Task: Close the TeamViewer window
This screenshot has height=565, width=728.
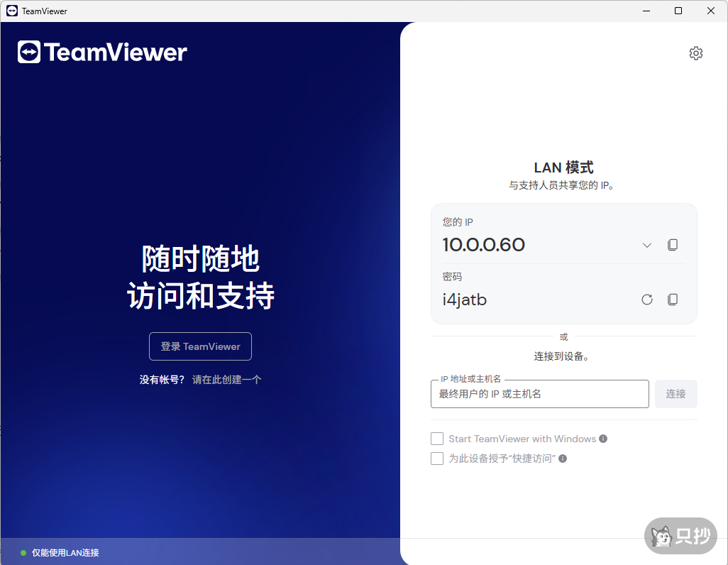Action: [711, 11]
